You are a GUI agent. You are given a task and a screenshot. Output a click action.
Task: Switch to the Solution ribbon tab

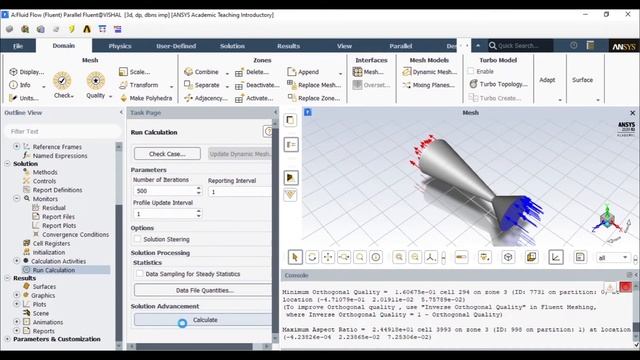tap(232, 46)
